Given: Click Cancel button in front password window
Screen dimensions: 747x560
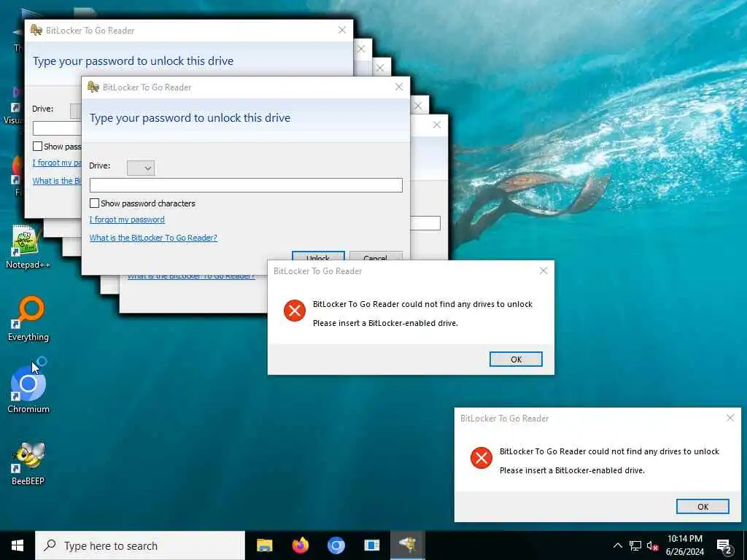Looking at the screenshot, I should pyautogui.click(x=376, y=256).
